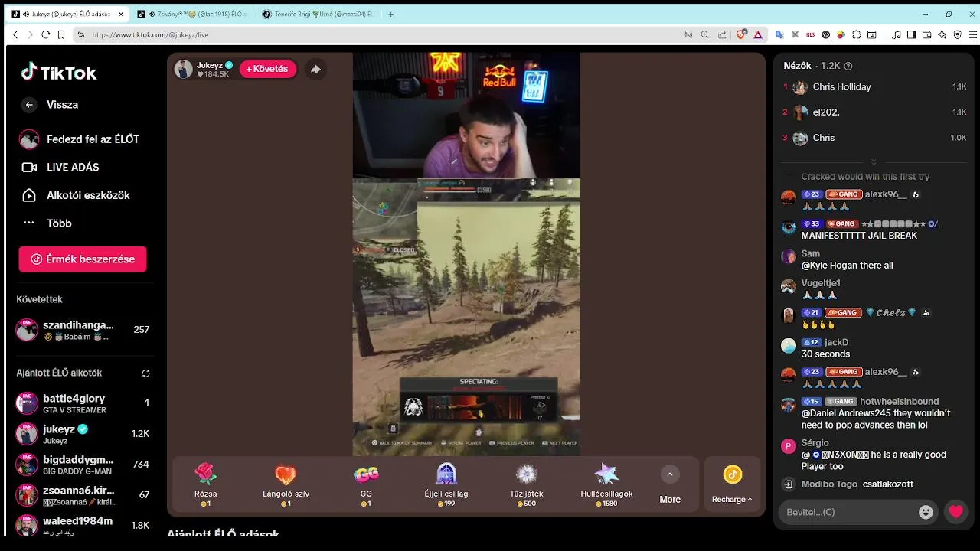The width and height of the screenshot is (980, 551).
Task: Click commenter Sérgio avatar
Action: (x=789, y=446)
